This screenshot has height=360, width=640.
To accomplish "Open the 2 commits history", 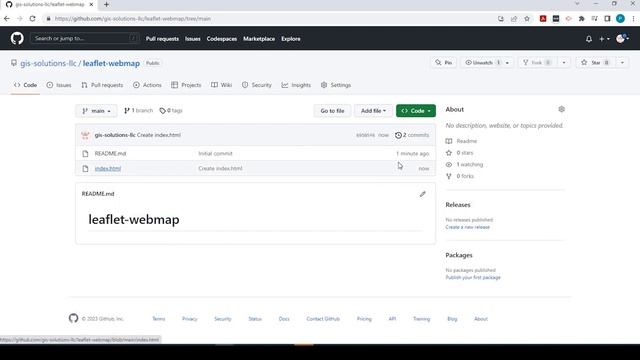I will 412,135.
